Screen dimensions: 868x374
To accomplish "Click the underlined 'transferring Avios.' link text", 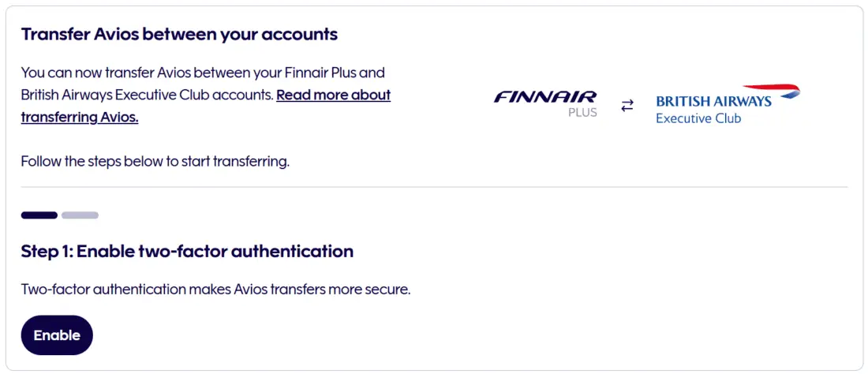I will tap(80, 117).
